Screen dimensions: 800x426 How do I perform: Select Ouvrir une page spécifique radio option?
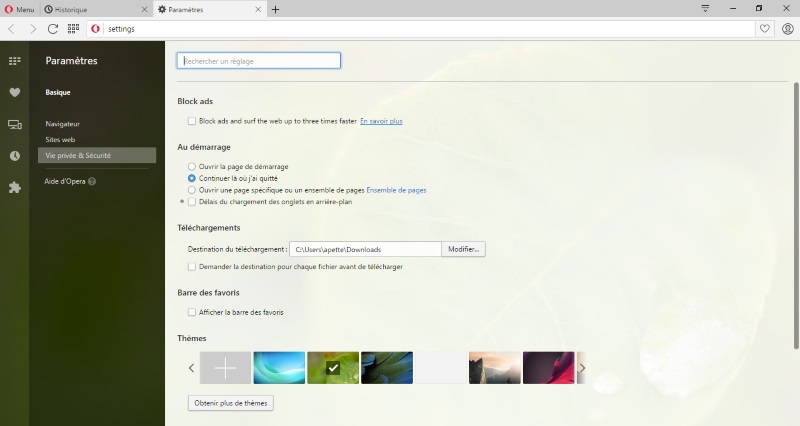(x=192, y=190)
